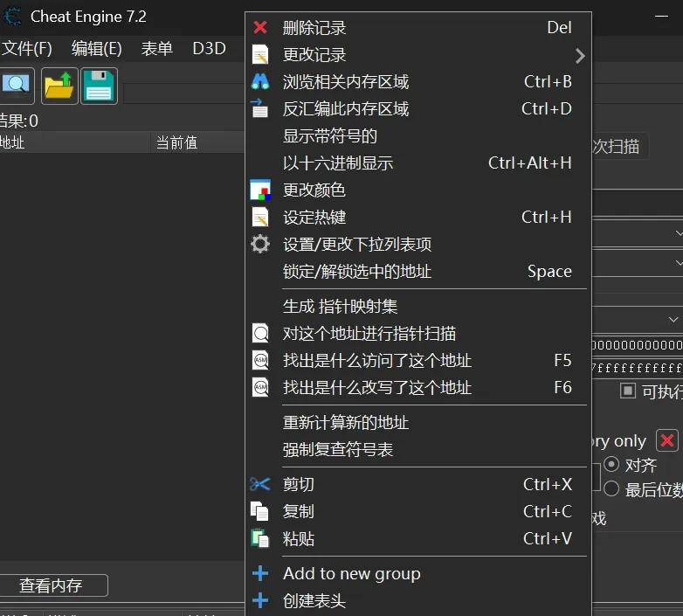Image resolution: width=683 pixels, height=616 pixels.
Task: Select 更改颜色 menu entry
Action: (418, 190)
